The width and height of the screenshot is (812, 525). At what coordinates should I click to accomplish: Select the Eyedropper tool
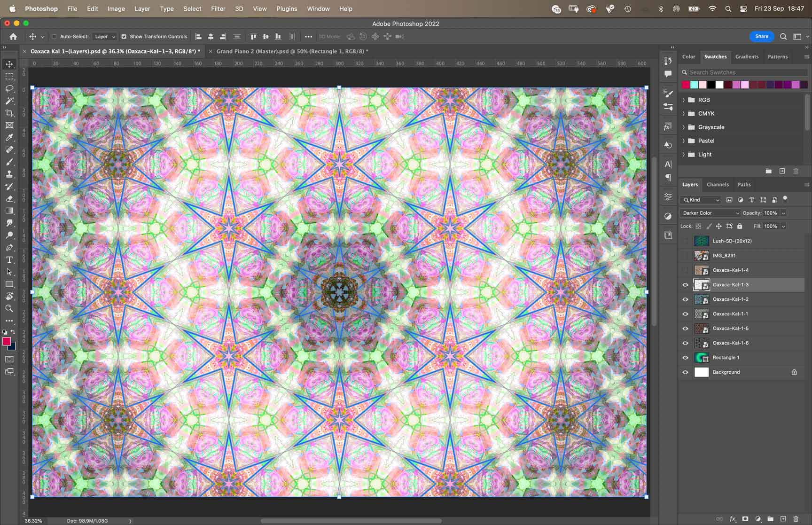[9, 137]
